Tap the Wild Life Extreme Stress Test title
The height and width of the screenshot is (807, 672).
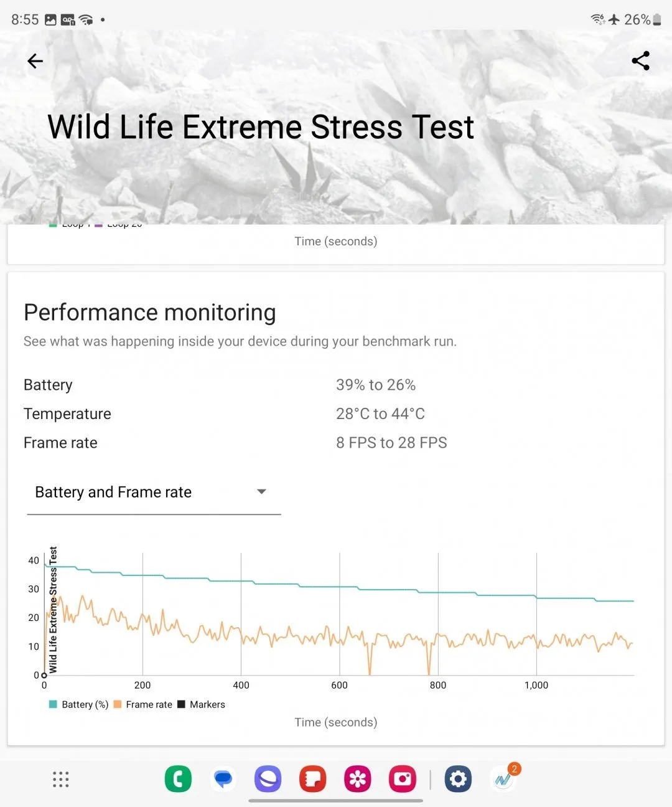(261, 127)
